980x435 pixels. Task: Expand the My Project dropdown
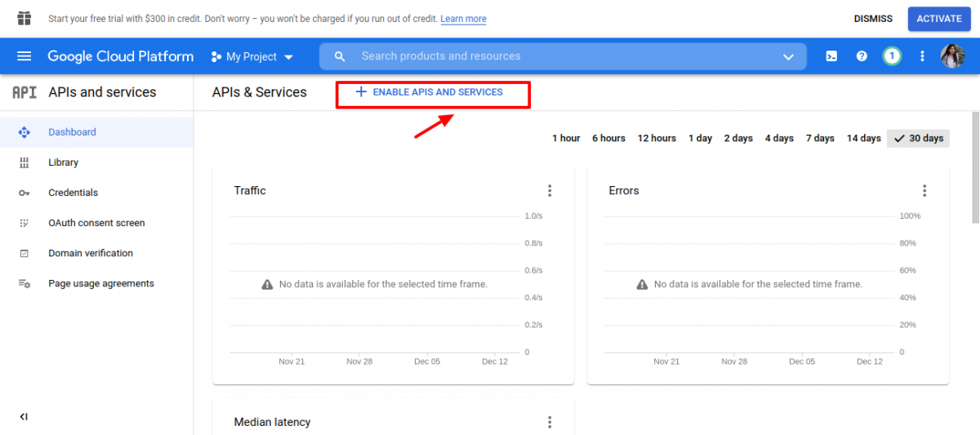click(x=252, y=57)
